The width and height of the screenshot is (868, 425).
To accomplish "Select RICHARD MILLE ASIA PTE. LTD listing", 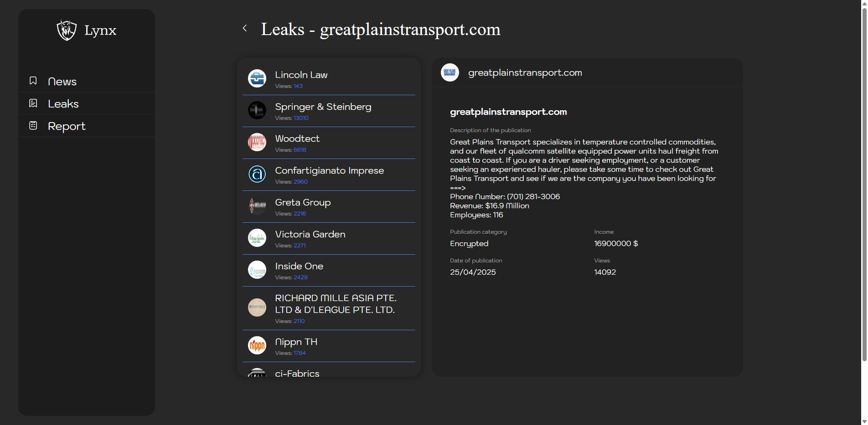I will click(x=336, y=304).
